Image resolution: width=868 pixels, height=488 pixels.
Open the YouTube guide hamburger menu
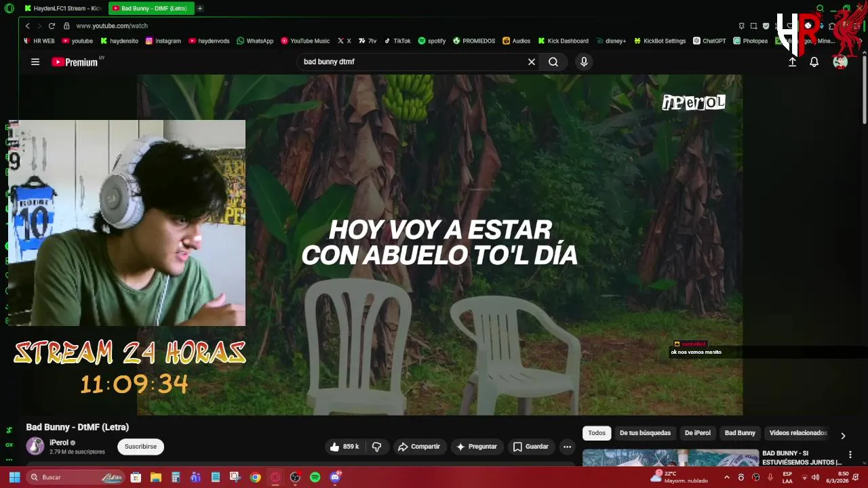coord(35,62)
